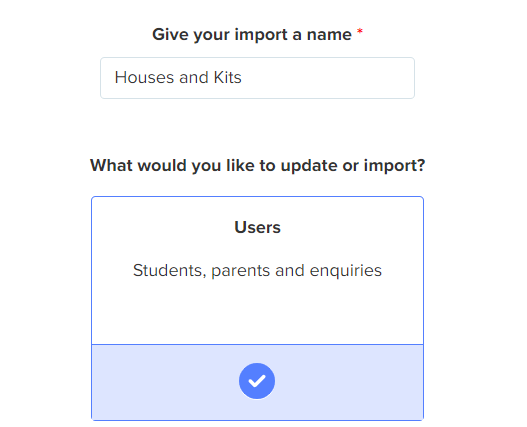The height and width of the screenshot is (427, 527).
Task: Click the 'Give your import a name' label
Action: coord(252,35)
